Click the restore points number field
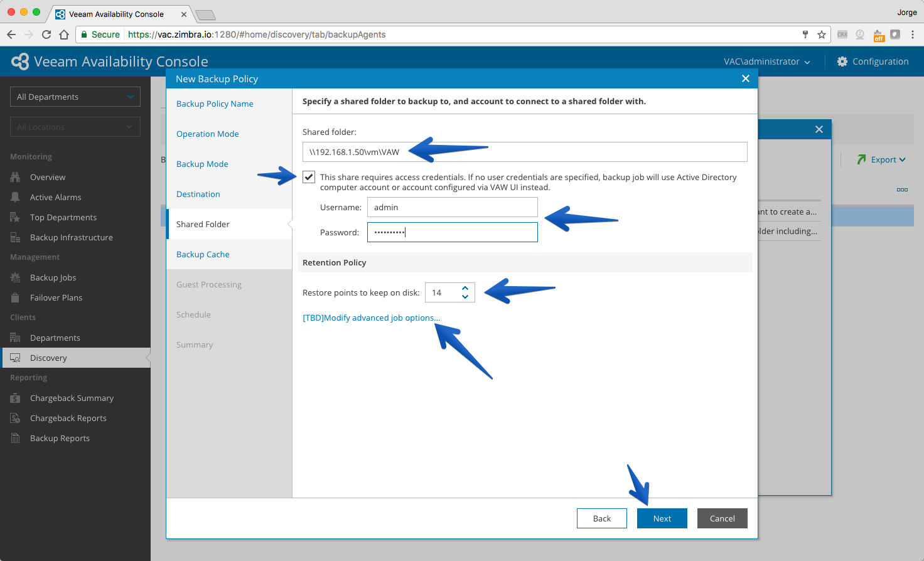The width and height of the screenshot is (924, 561). [443, 292]
